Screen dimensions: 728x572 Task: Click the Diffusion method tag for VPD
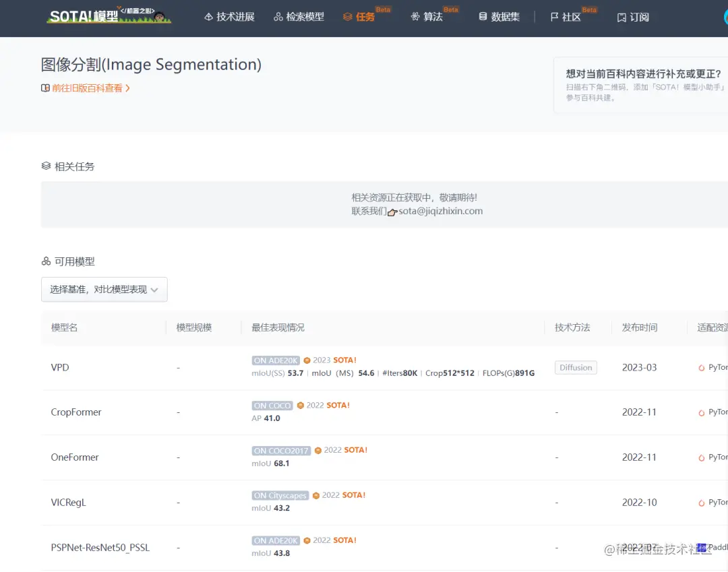(x=575, y=367)
